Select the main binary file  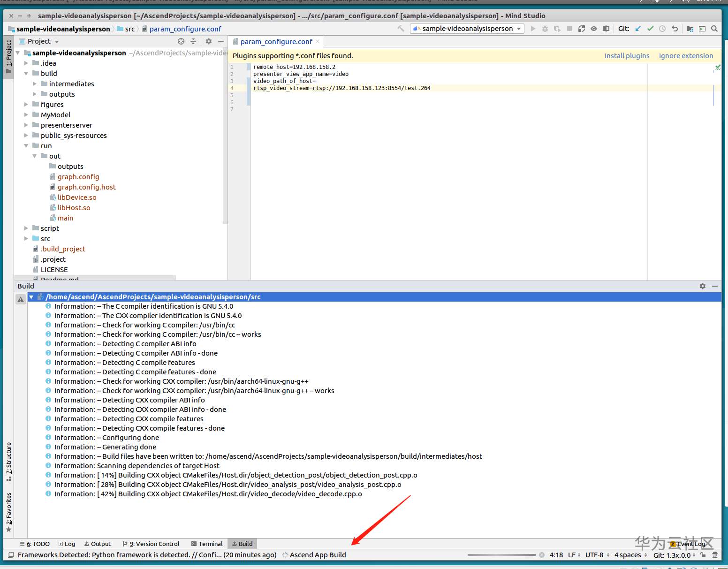point(65,218)
